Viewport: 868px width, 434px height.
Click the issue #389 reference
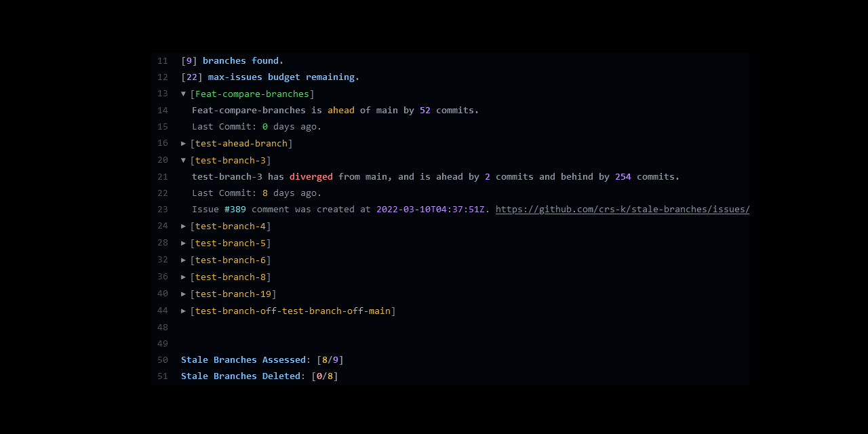235,209
